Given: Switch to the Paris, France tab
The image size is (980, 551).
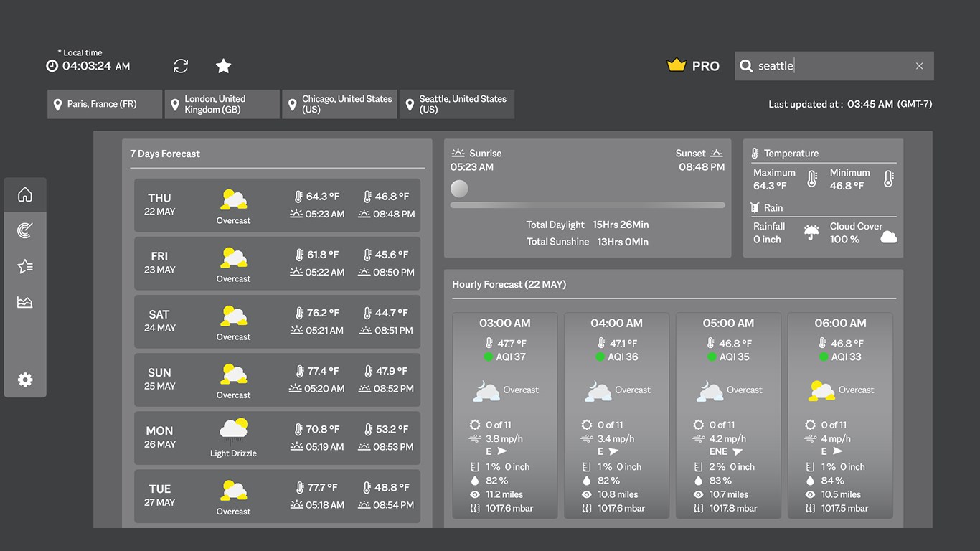Looking at the screenshot, I should 104,103.
